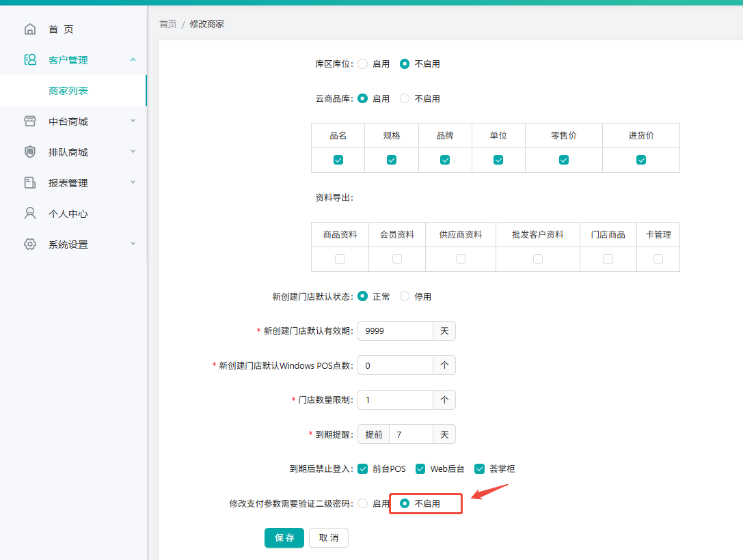Click the home icon in sidebar
Viewport: 743px width, 560px height.
[x=30, y=29]
